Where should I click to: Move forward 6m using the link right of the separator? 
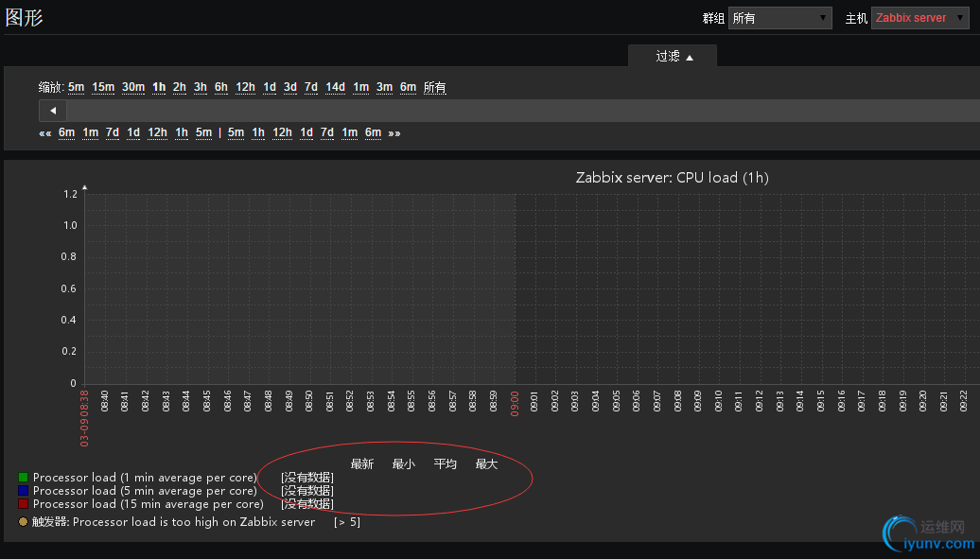373,132
